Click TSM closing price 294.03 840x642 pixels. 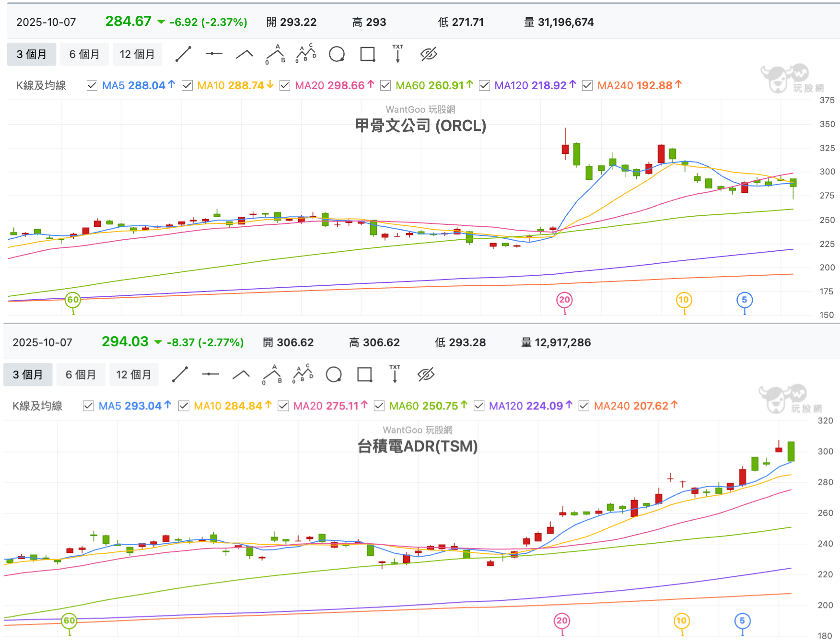[125, 342]
